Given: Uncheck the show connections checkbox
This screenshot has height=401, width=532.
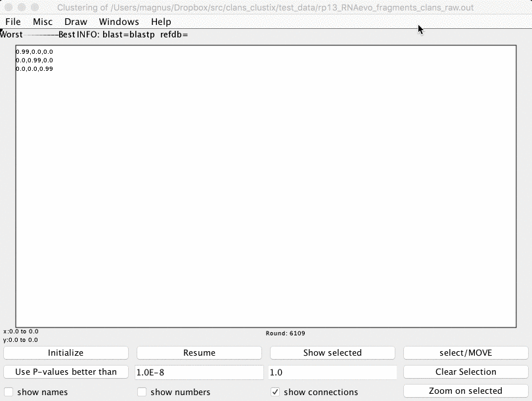Looking at the screenshot, I should coord(275,392).
